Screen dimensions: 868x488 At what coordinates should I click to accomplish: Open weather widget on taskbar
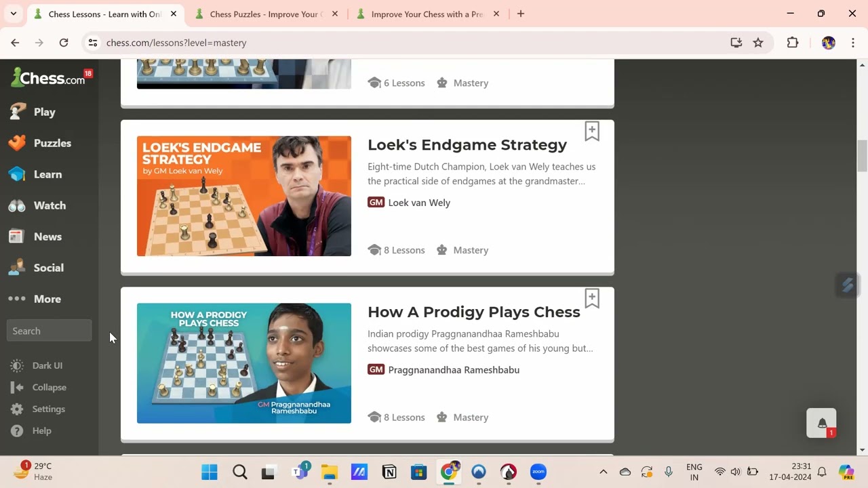(34, 472)
